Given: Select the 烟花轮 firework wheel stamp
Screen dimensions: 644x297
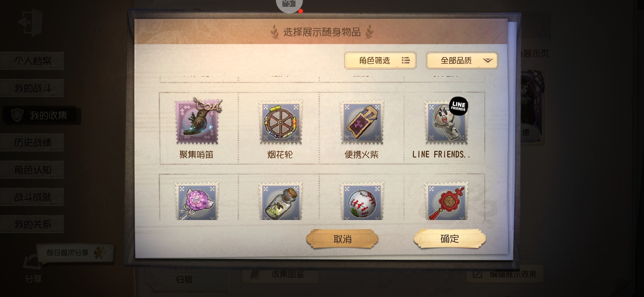Looking at the screenshot, I should coord(280,122).
